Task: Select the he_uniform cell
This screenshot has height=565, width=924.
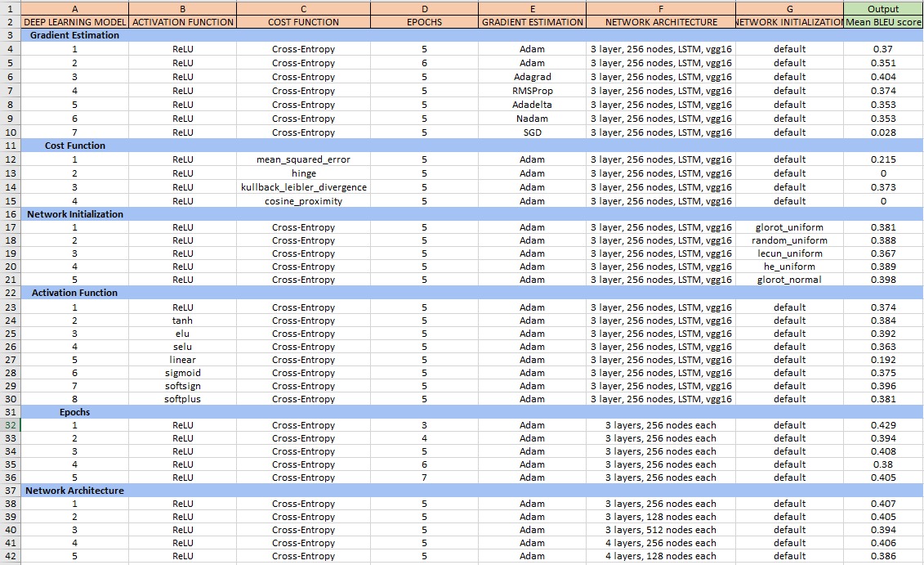Action: 789,267
